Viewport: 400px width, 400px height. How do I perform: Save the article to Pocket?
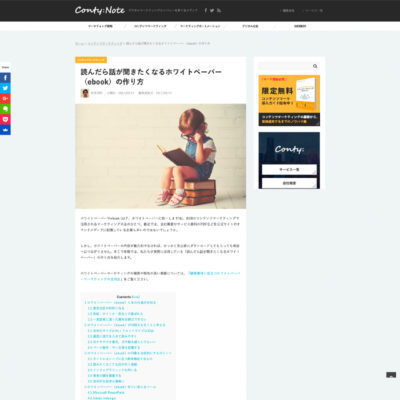(x=5, y=119)
